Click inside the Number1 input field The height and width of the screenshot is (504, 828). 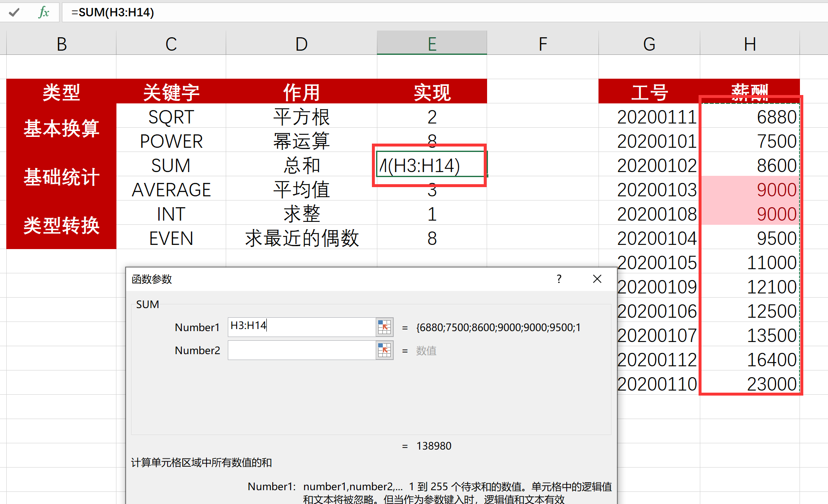click(302, 327)
